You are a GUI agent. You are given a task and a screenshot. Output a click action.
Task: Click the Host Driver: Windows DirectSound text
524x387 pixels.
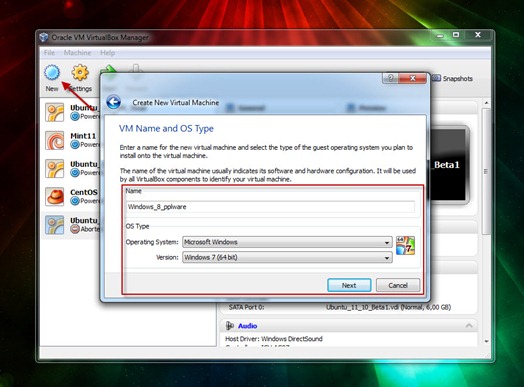coord(274,339)
